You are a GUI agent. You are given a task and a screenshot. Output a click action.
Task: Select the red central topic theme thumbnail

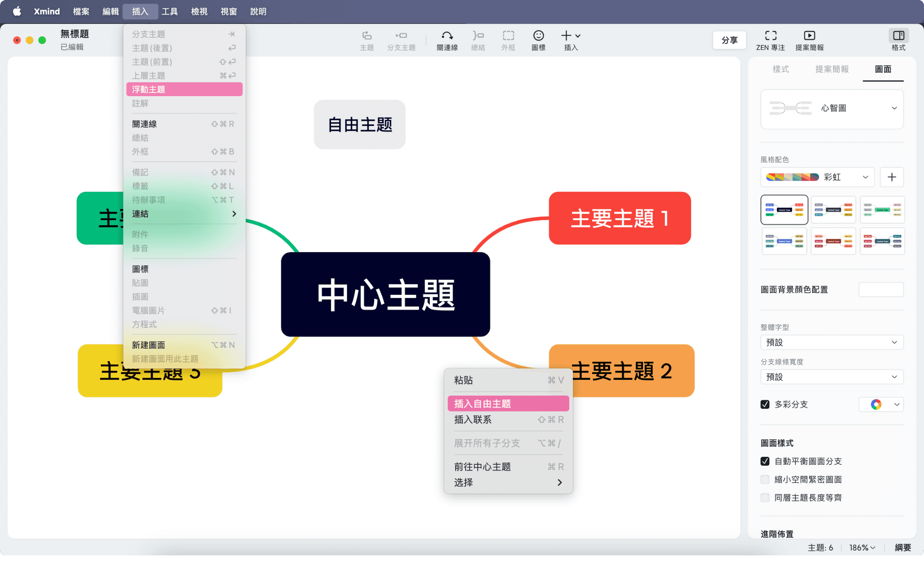(x=833, y=241)
